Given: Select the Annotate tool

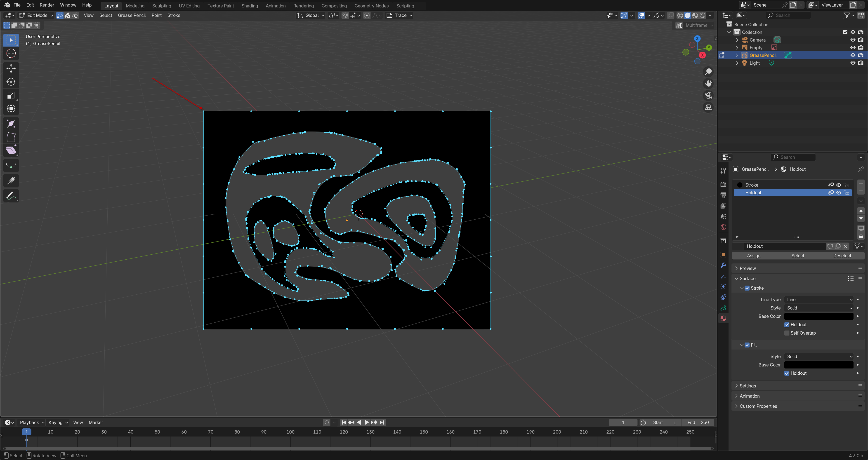Looking at the screenshot, I should point(11,196).
